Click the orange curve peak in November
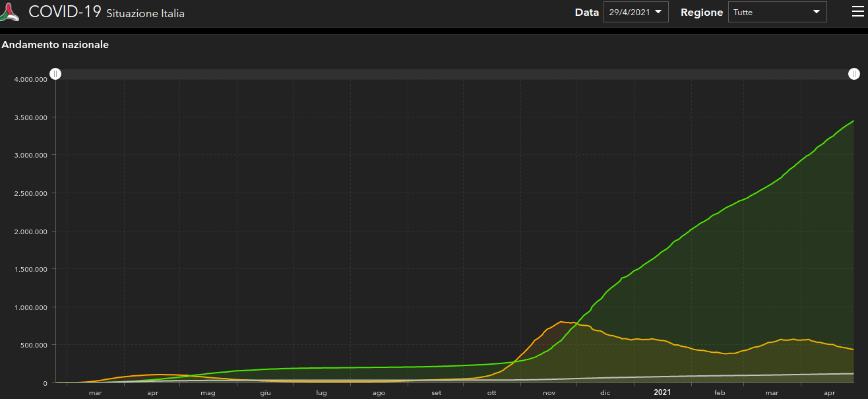868x399 pixels. pyautogui.click(x=561, y=322)
